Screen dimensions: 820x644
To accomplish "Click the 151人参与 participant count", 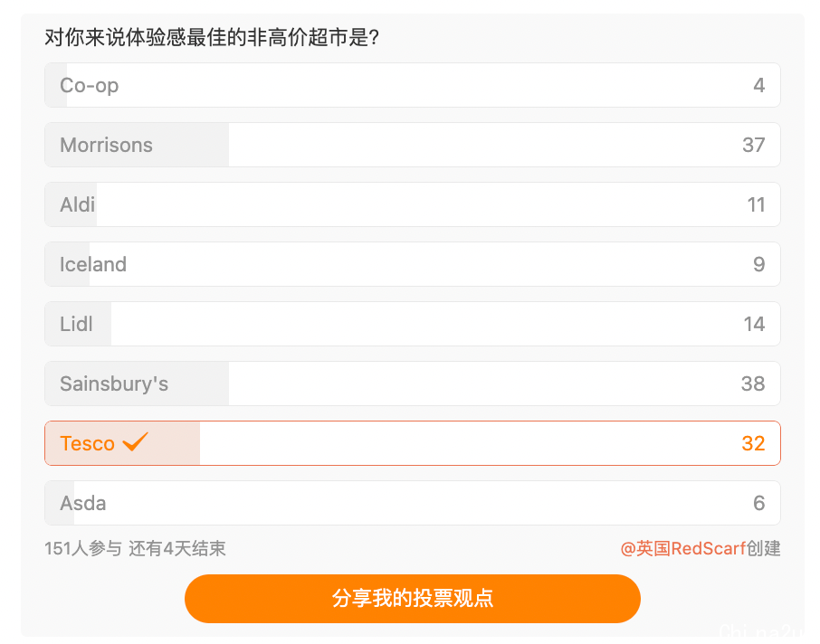I will tap(82, 548).
